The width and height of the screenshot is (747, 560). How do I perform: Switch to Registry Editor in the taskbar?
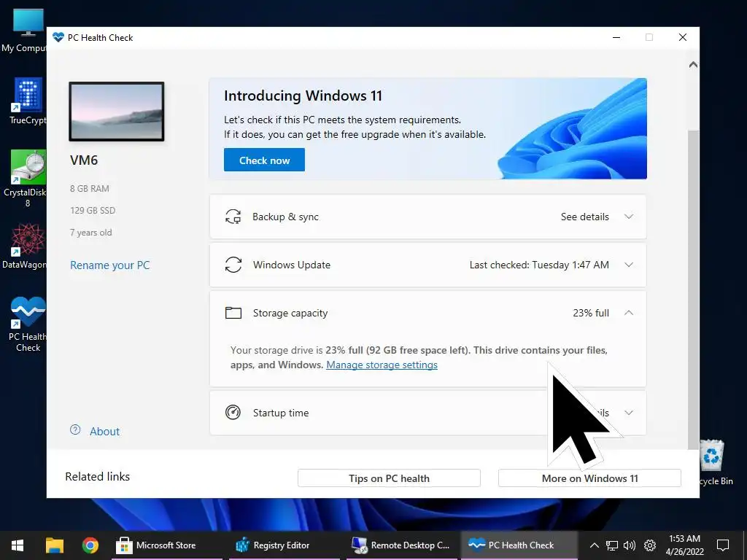tap(284, 545)
